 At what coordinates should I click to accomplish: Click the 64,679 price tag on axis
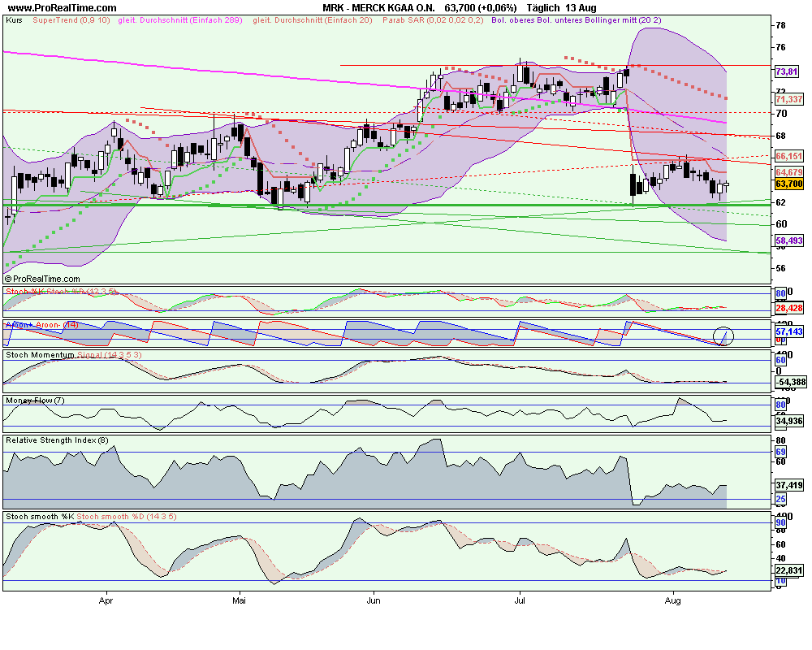click(x=789, y=172)
